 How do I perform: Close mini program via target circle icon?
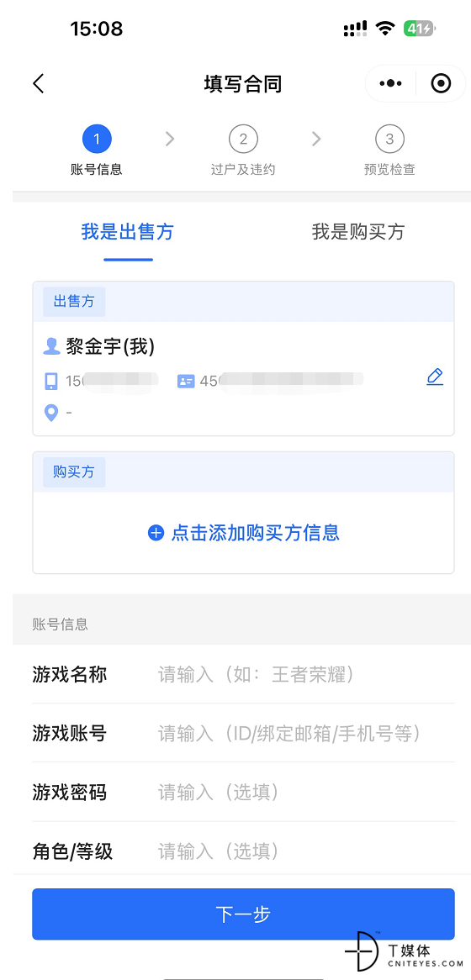coord(441,83)
